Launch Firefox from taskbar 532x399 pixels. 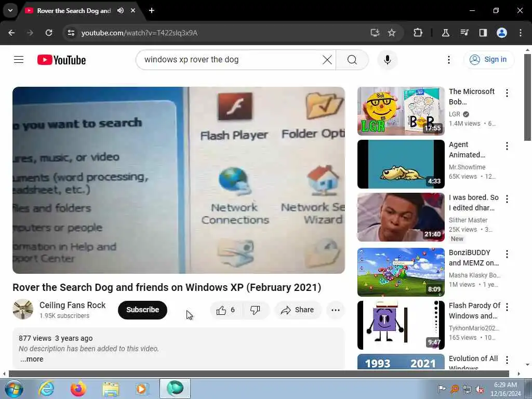78,389
